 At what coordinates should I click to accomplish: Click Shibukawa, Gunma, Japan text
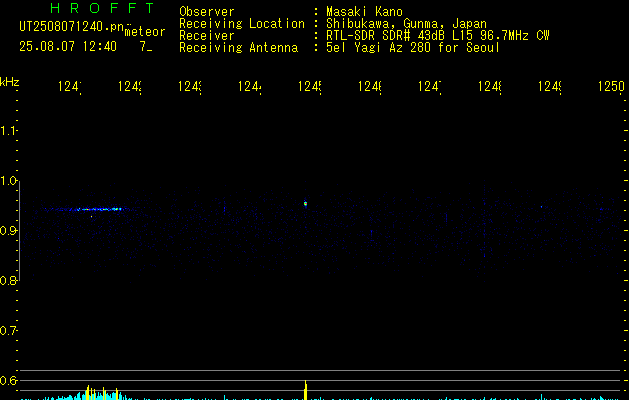(x=406, y=24)
